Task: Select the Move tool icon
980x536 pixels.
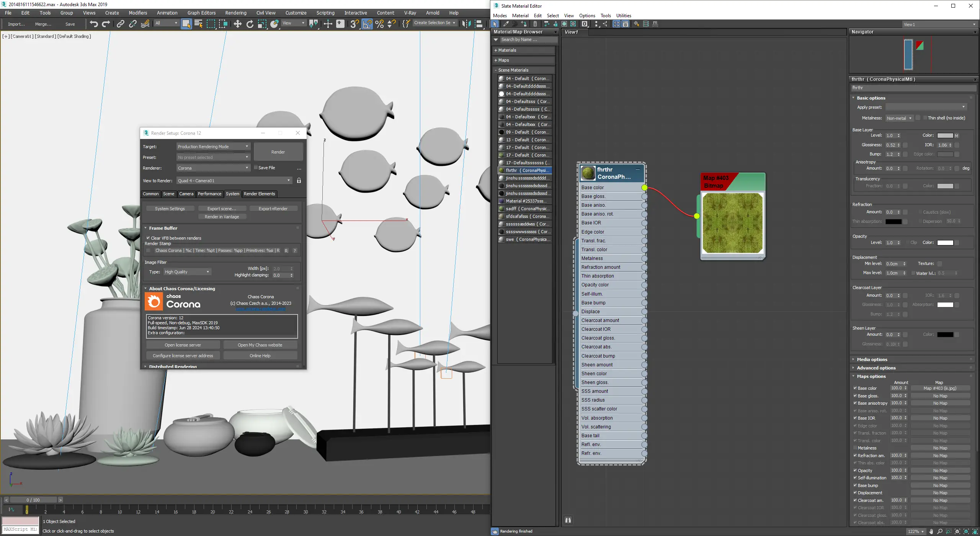Action: pos(237,24)
